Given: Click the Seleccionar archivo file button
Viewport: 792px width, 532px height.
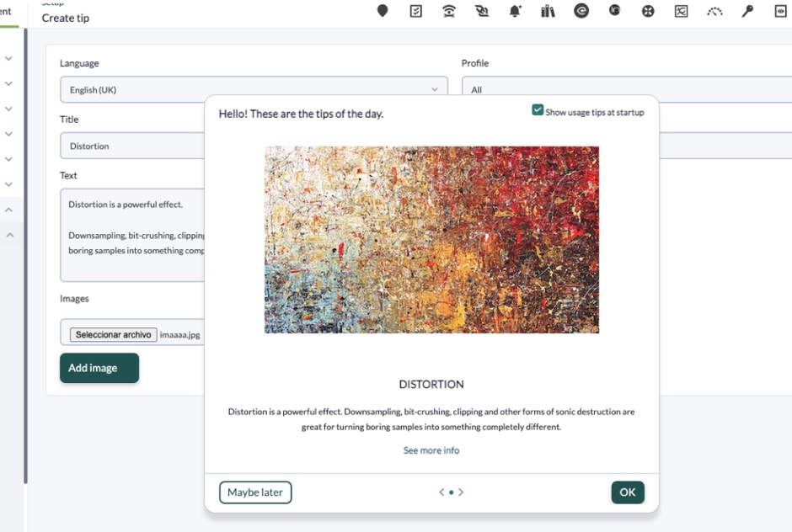Looking at the screenshot, I should click(113, 335).
